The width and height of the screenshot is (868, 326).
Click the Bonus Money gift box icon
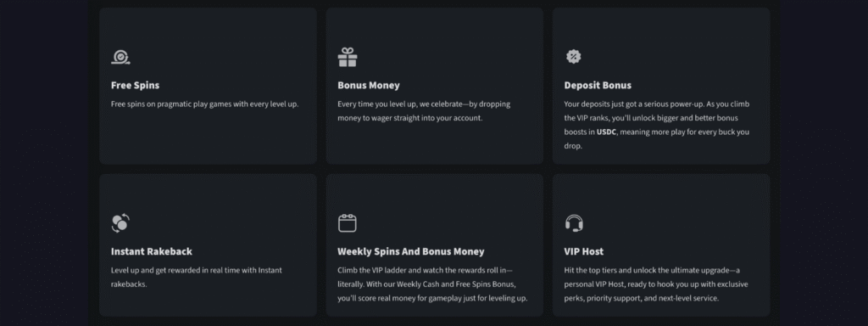click(x=348, y=57)
